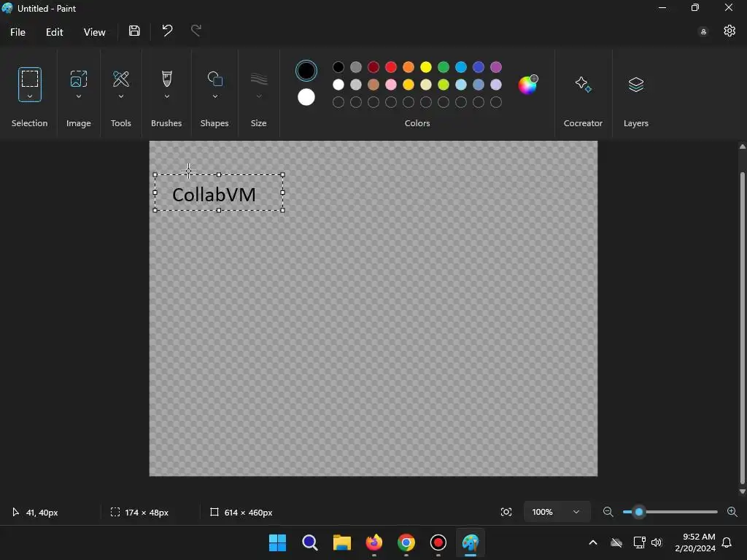Open the red record app in taskbar
Image resolution: width=747 pixels, height=560 pixels.
pos(438,542)
